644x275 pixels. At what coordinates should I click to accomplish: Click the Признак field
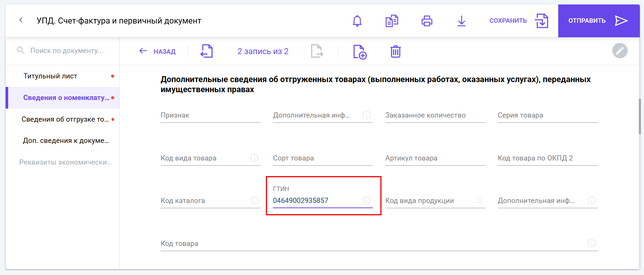pyautogui.click(x=210, y=115)
